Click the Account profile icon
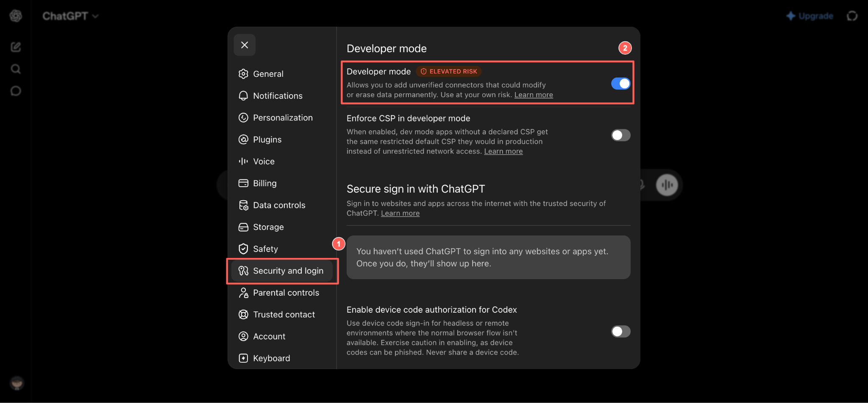868x403 pixels. pos(243,336)
